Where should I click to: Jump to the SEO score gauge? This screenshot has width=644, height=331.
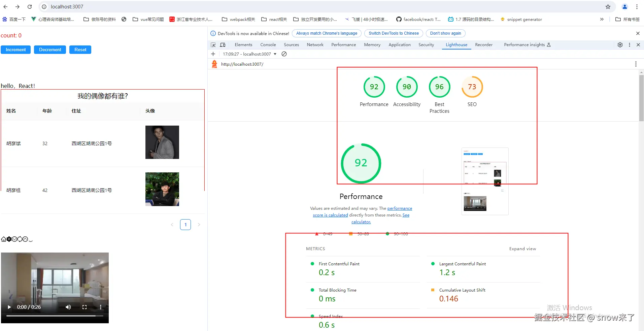pyautogui.click(x=472, y=91)
